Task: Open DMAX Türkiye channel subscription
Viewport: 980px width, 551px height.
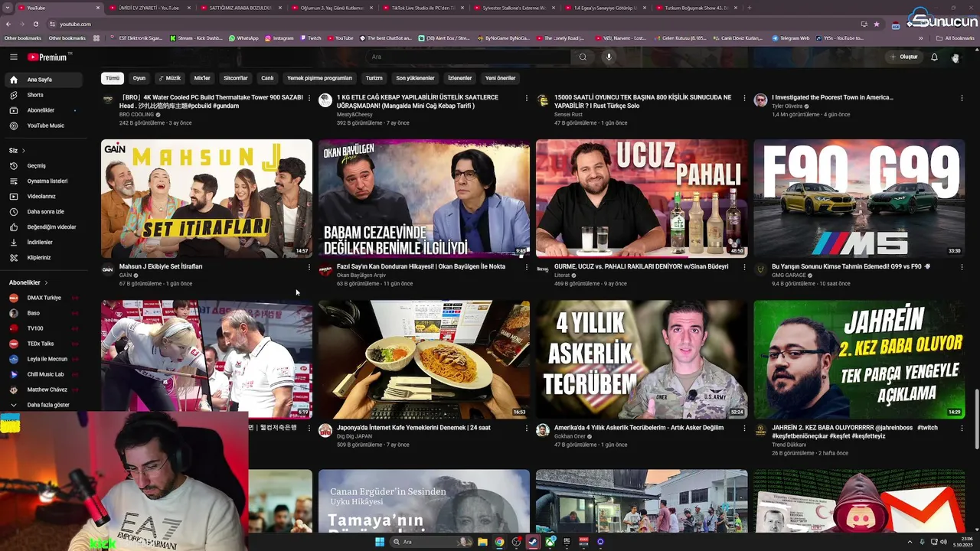Action: tap(44, 298)
